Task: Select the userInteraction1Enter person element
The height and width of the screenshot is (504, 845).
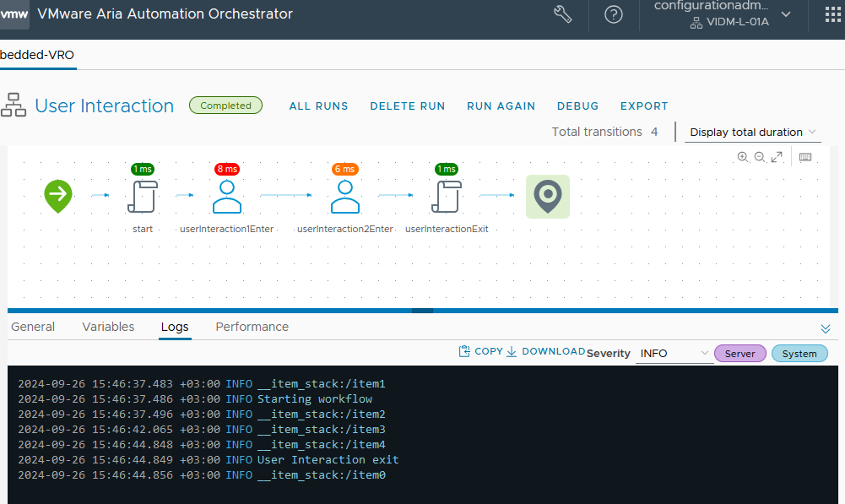Action: 227,197
